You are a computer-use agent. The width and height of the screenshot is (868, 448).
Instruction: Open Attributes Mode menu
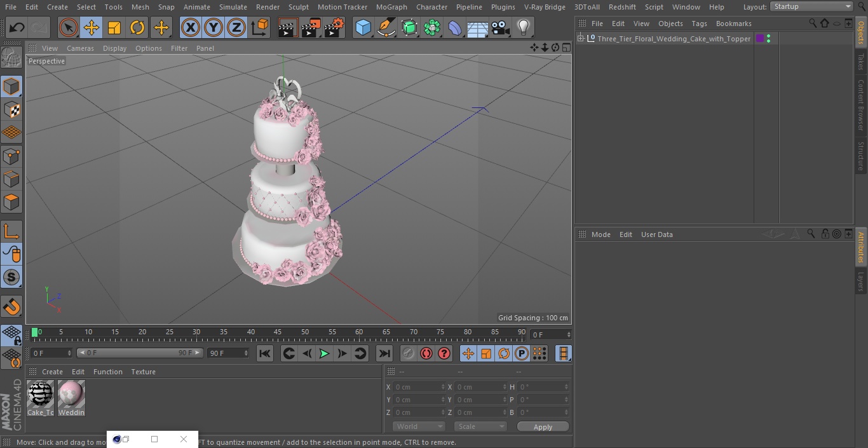pos(600,234)
